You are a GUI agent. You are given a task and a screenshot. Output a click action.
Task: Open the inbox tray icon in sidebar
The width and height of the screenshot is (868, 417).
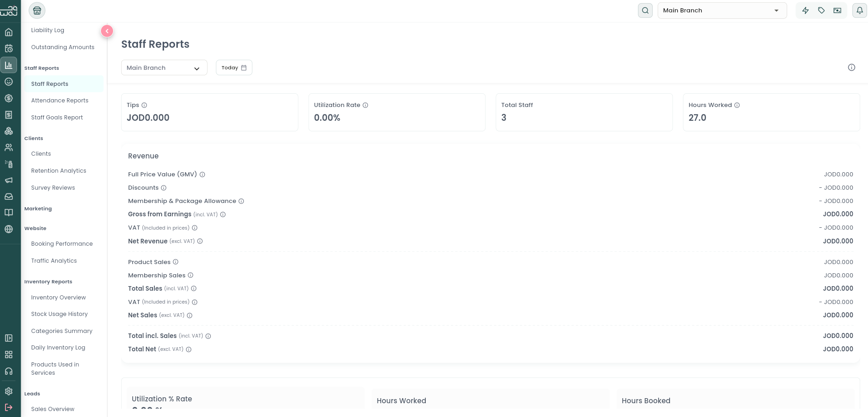pyautogui.click(x=9, y=197)
